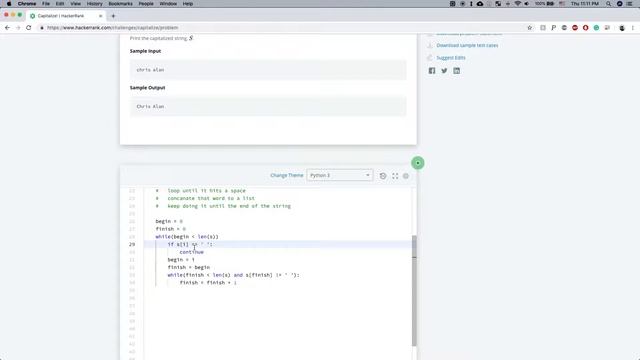Viewport: 640px width, 360px height.
Task: Click download icon beside sample test cases
Action: (430, 45)
